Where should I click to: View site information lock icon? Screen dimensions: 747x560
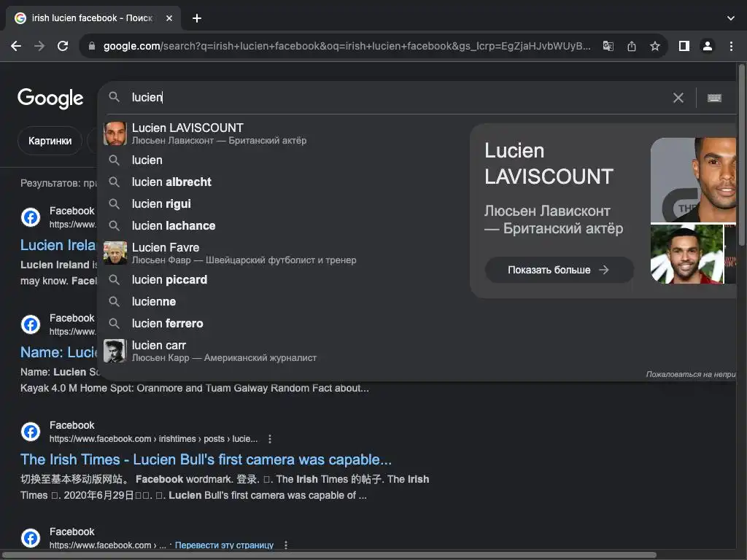[92, 46]
